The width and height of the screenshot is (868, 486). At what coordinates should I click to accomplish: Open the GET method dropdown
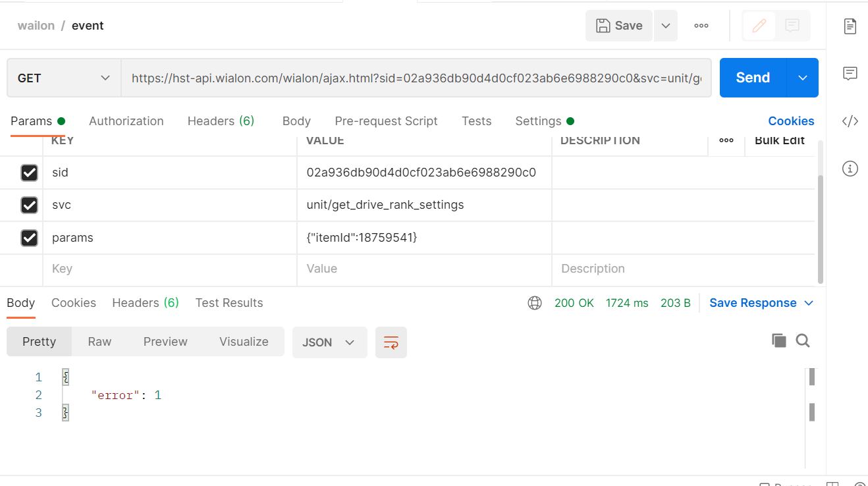(x=63, y=78)
